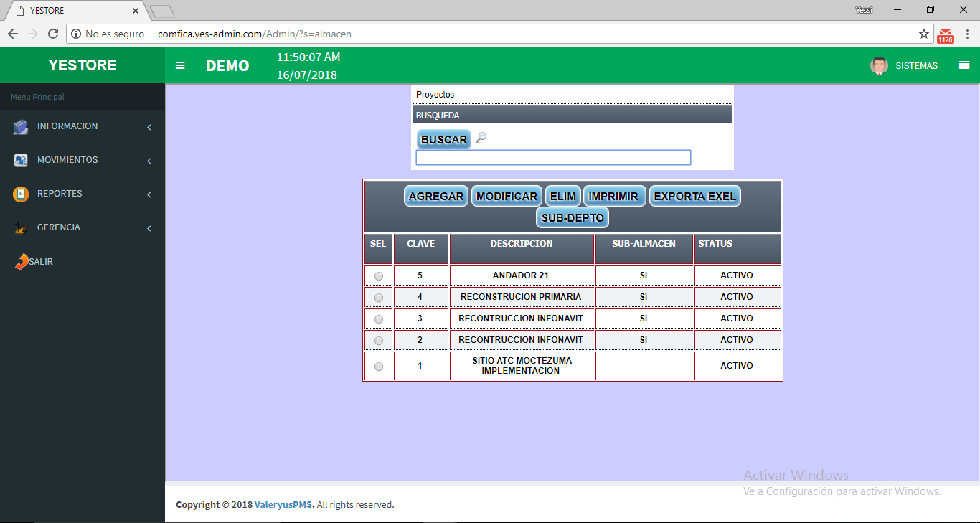Viewport: 980px width, 523px height.
Task: Select SITIO ATC MOCTEZUMA radio button
Action: click(x=379, y=367)
